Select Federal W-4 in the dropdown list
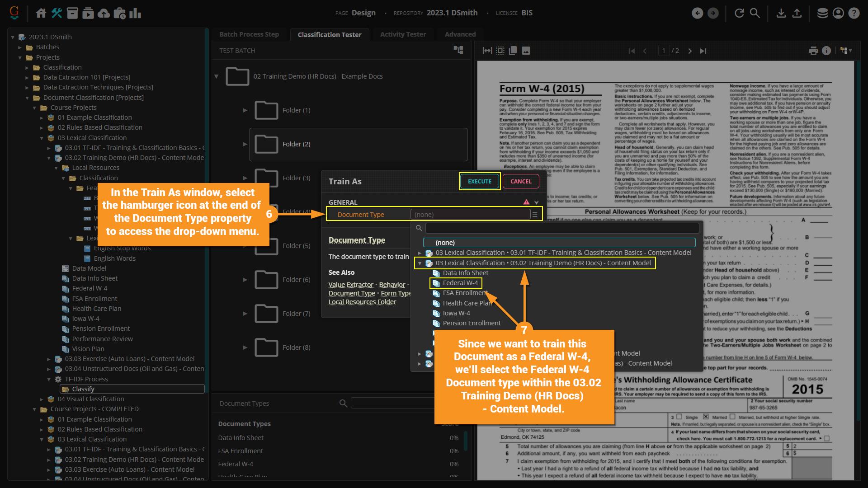 pyautogui.click(x=460, y=283)
